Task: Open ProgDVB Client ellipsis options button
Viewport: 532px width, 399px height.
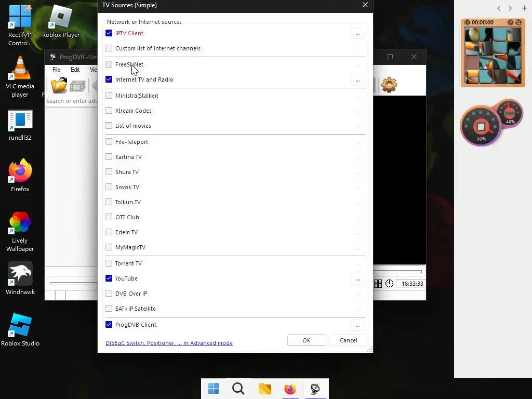Action: tap(357, 325)
